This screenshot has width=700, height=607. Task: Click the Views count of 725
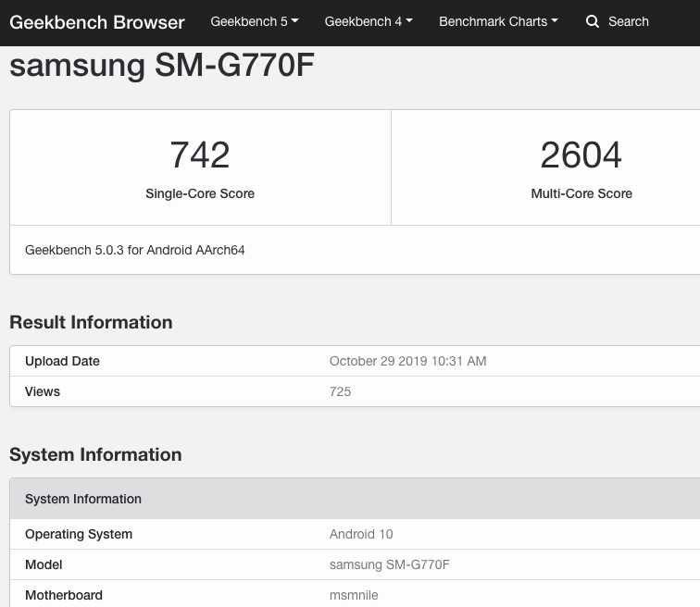[340, 391]
